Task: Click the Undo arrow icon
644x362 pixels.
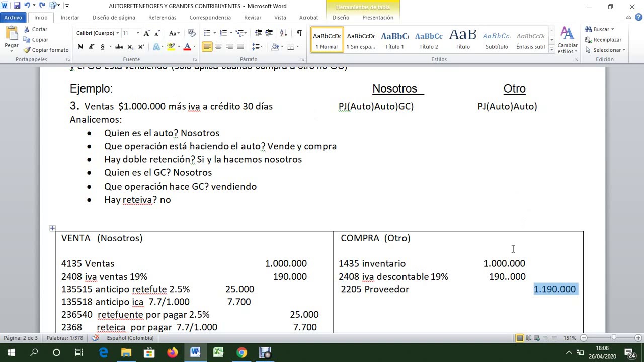Action: click(x=27, y=6)
